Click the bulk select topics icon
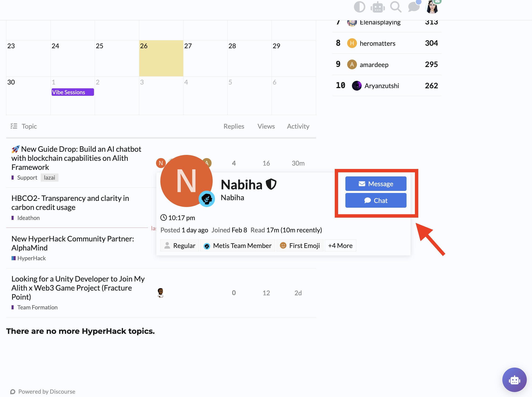532x397 pixels. pos(14,126)
